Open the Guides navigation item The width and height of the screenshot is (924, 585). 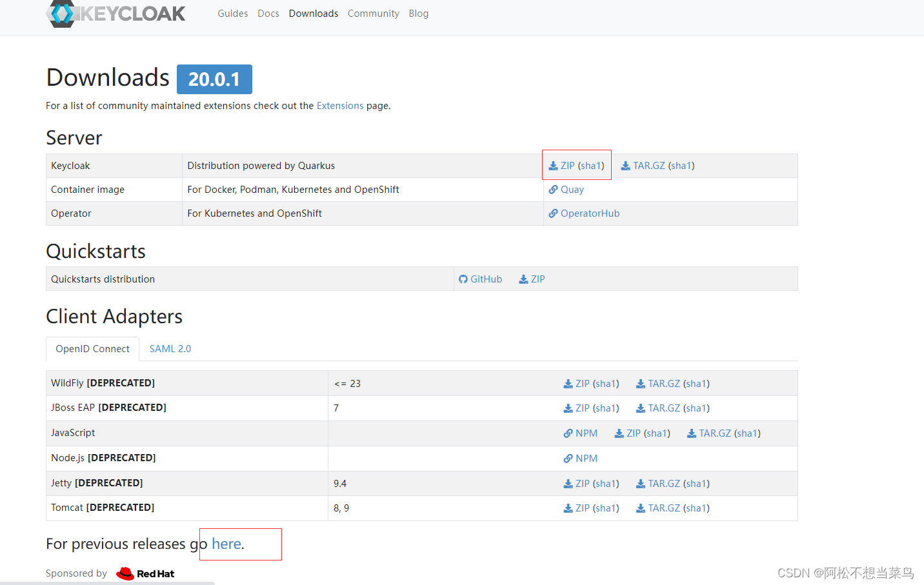pos(232,14)
